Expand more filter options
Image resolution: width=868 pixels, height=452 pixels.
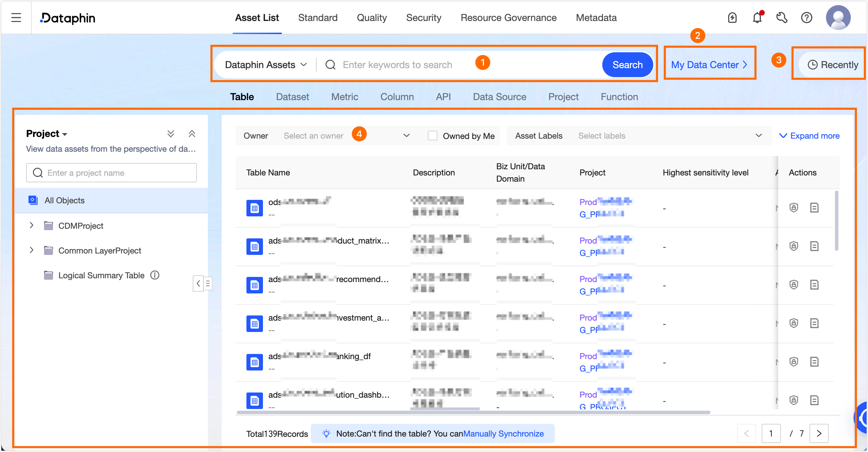(x=809, y=136)
